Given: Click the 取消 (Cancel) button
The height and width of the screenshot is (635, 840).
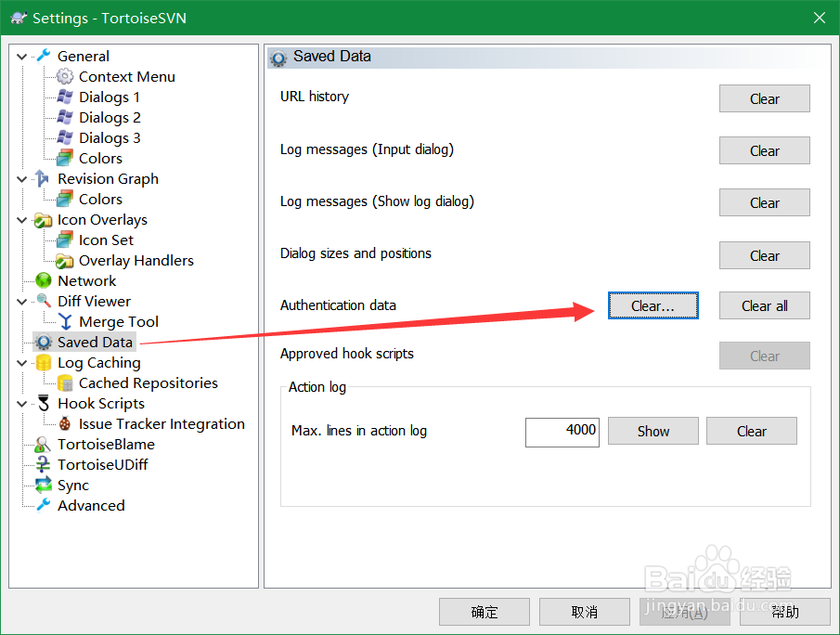Looking at the screenshot, I should (x=585, y=612).
